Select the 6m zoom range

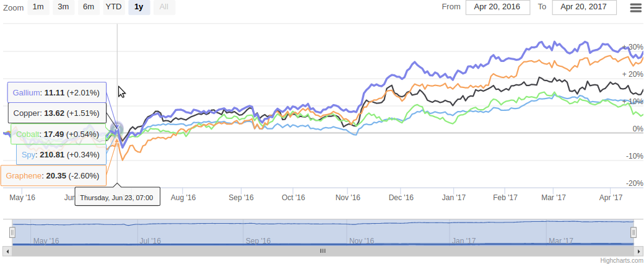[89, 7]
